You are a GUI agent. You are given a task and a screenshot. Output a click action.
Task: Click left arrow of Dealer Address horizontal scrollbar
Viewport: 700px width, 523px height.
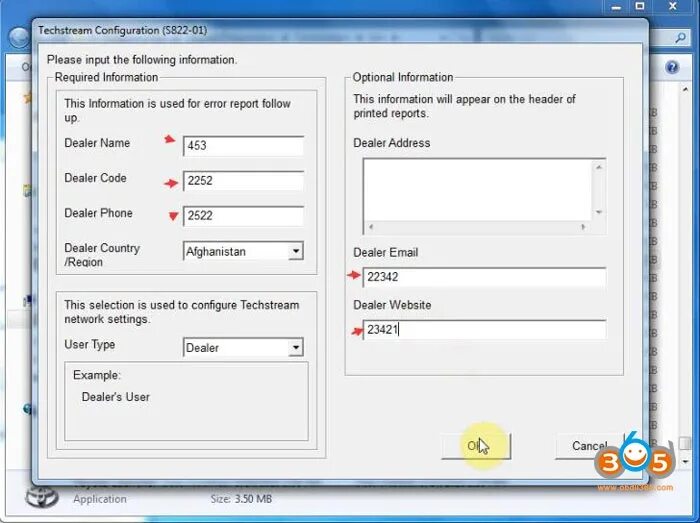371,227
